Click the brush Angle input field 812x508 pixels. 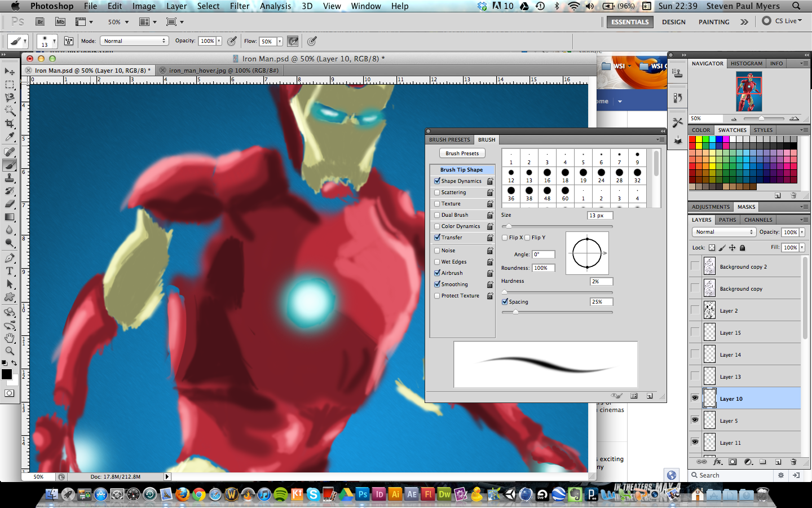pos(544,255)
